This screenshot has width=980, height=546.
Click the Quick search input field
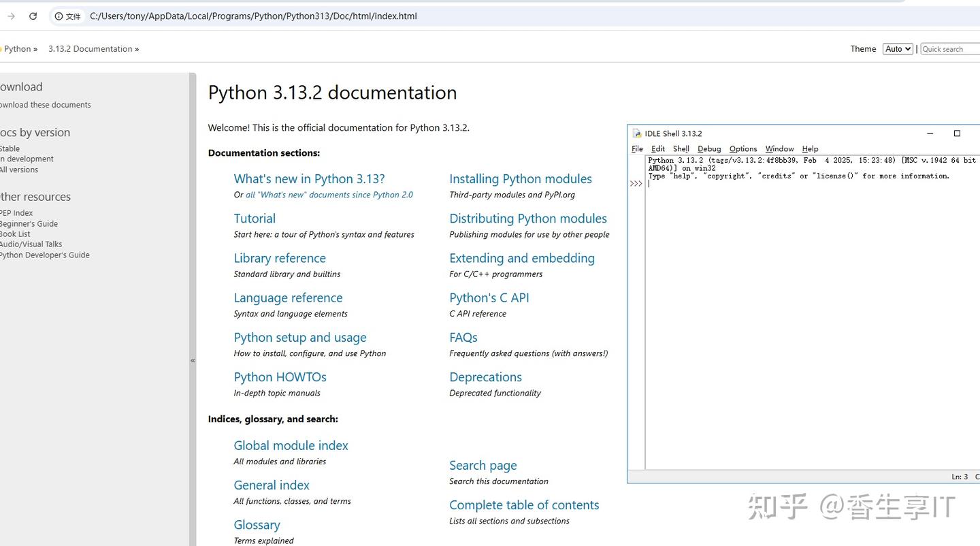tap(949, 48)
